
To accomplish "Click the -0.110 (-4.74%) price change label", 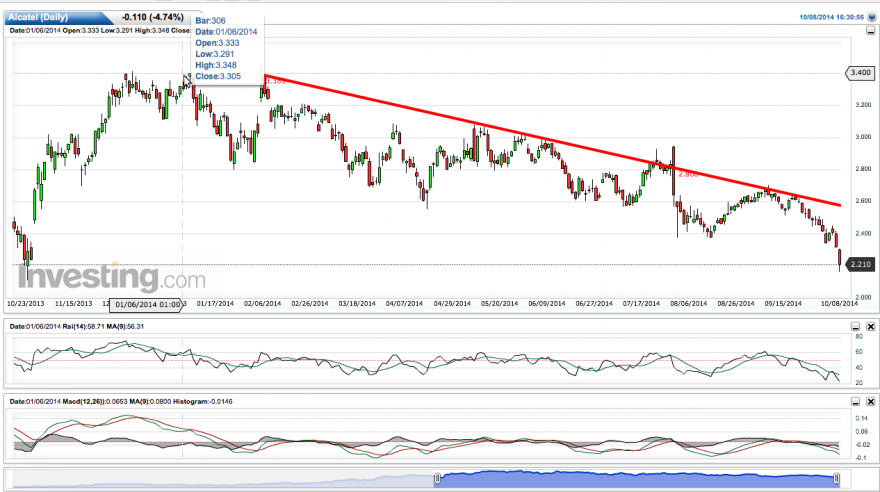I will point(153,17).
